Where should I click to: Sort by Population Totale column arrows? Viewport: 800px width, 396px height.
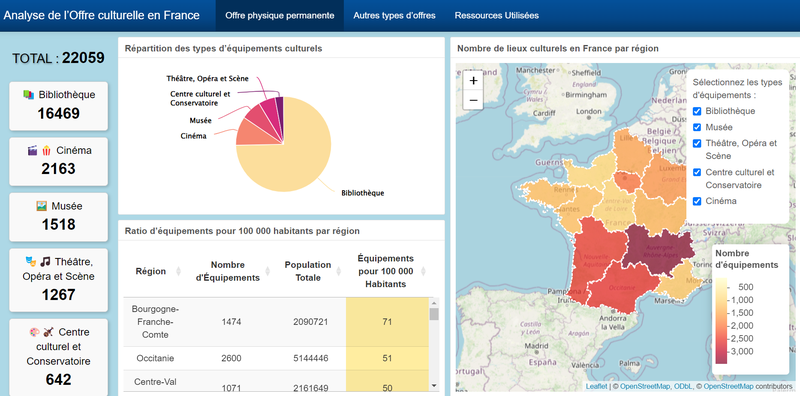point(338,271)
